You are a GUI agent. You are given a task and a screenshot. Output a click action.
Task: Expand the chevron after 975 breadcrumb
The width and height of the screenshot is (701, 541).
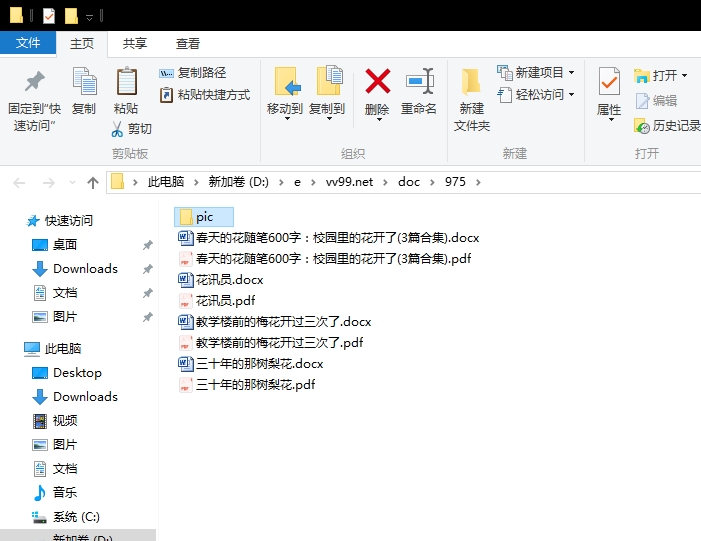478,182
